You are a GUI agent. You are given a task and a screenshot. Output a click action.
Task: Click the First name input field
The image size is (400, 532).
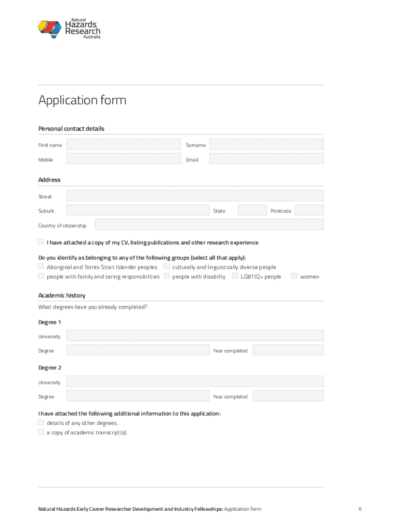[124, 144]
